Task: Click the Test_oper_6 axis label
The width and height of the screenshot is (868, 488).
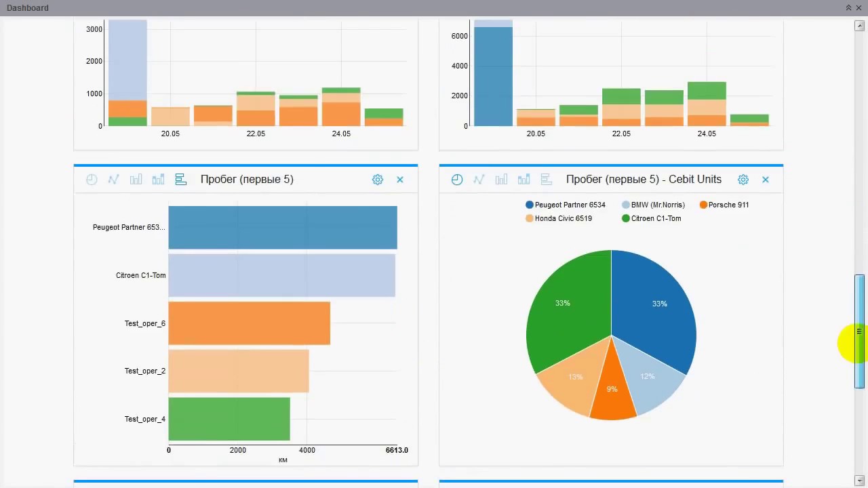Action: (x=145, y=323)
